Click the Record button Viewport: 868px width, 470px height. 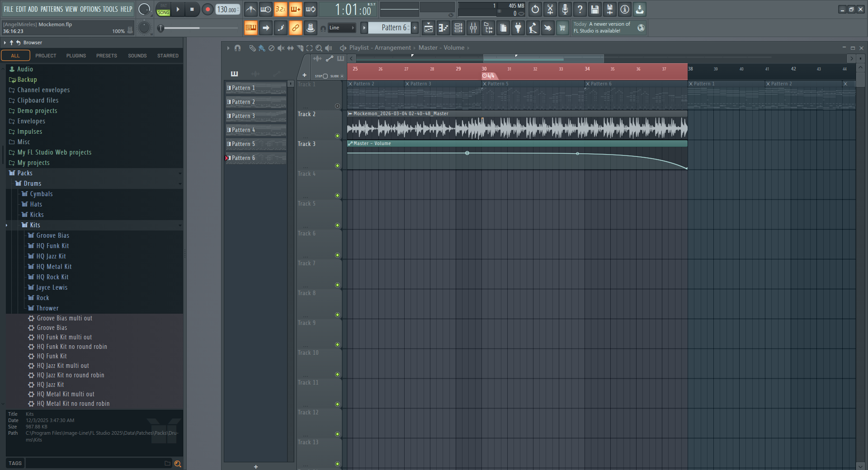coord(208,9)
